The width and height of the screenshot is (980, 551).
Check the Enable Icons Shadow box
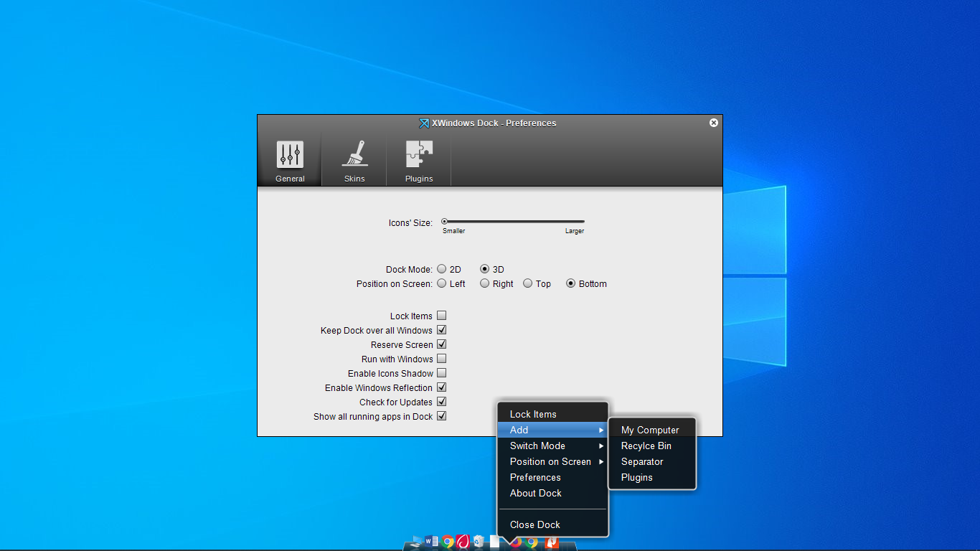click(x=441, y=373)
